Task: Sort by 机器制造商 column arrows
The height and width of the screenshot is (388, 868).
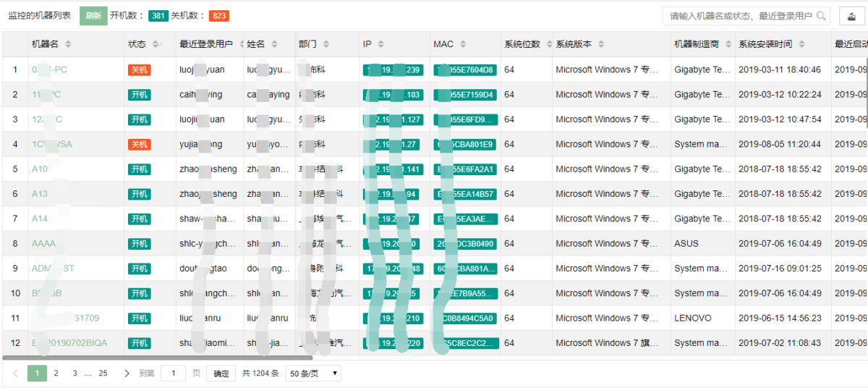Action: [x=728, y=44]
